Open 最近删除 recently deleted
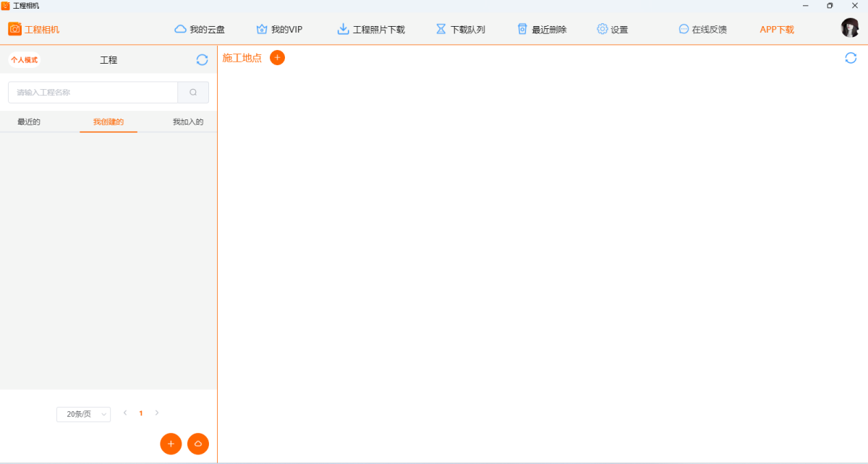 coord(542,30)
